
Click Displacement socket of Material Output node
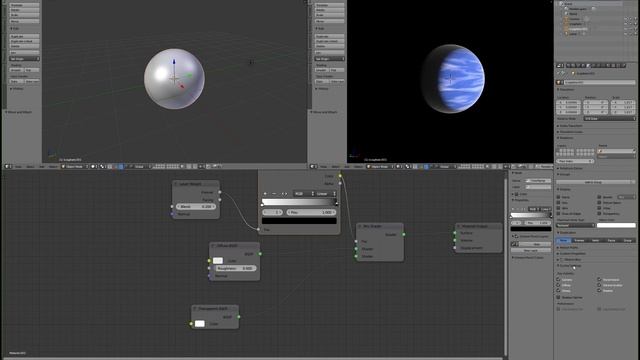(x=455, y=247)
